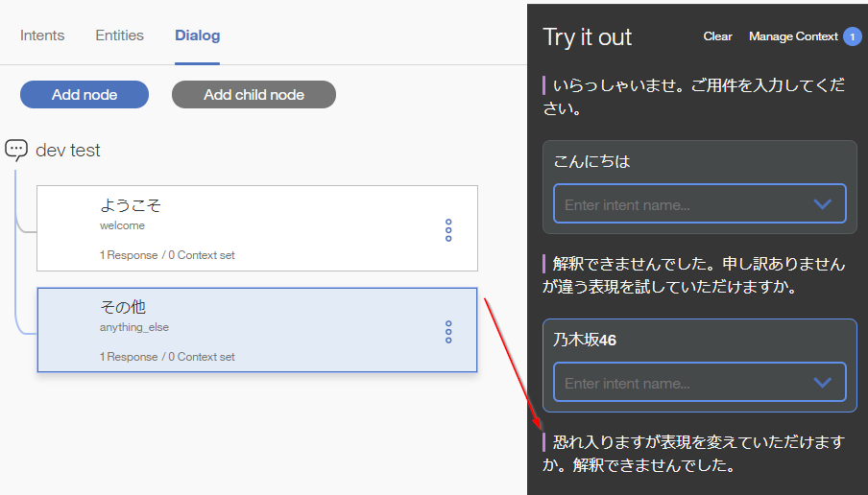The height and width of the screenshot is (495, 868).
Task: Focus intent name field under 乃木坂46
Action: [x=700, y=382]
